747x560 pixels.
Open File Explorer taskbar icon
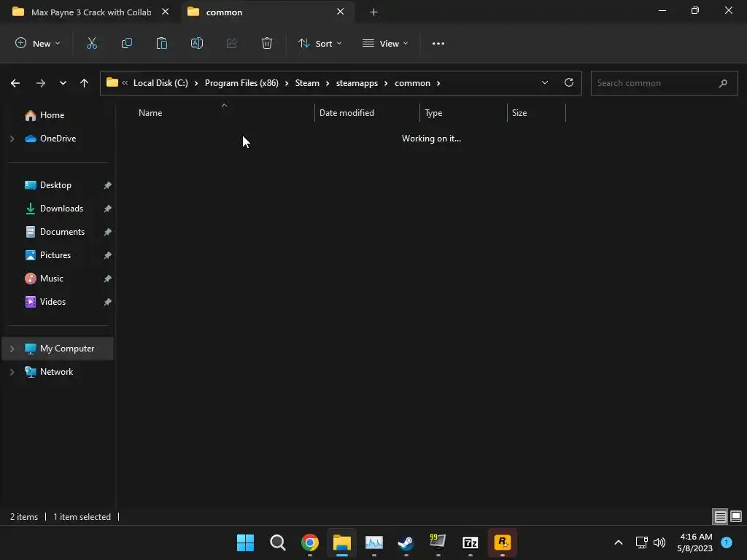point(342,542)
